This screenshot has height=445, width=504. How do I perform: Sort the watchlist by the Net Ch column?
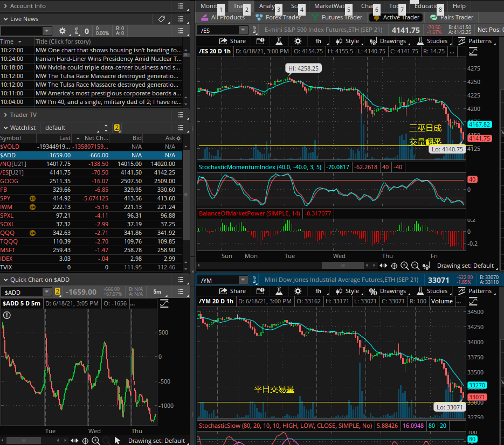pyautogui.click(x=96, y=138)
